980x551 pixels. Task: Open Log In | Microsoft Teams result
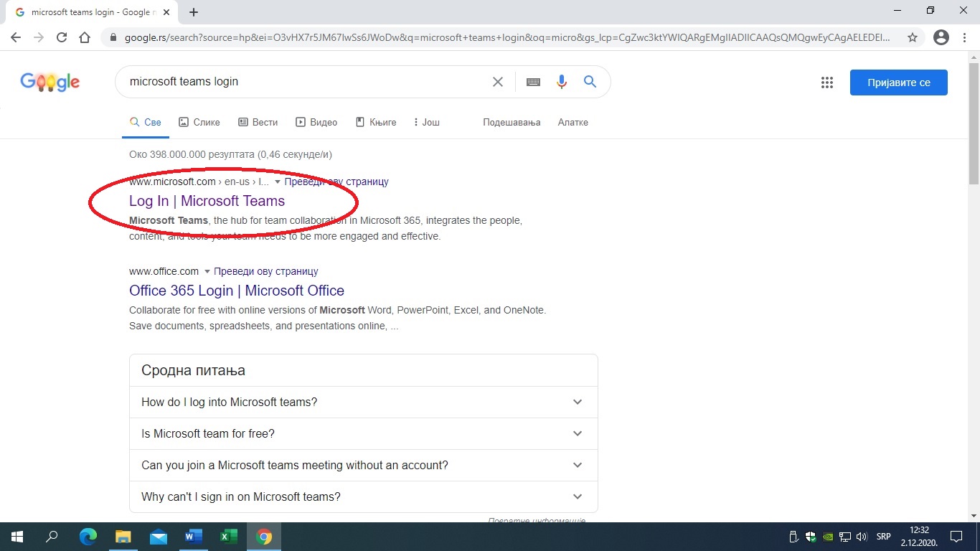tap(207, 201)
